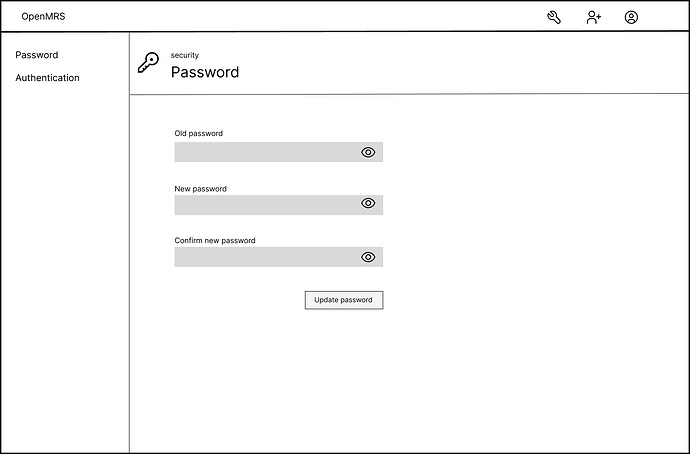Click the New password field label

200,189
